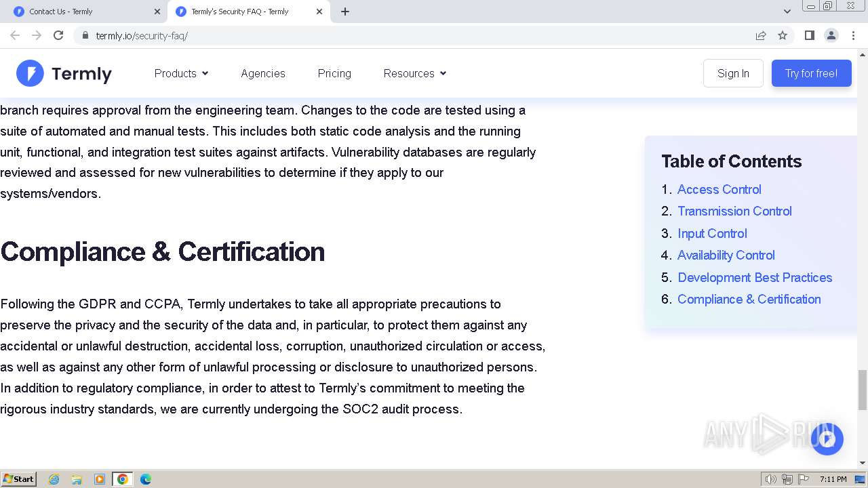Launch Microsoft Edge from the taskbar

146,479
